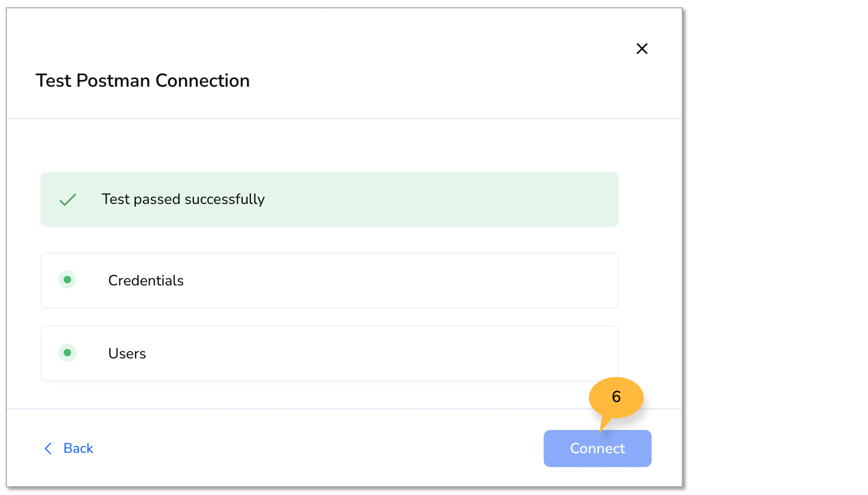Viewport: 868px width, 495px height.
Task: Click the green success progress banner
Action: click(x=329, y=199)
